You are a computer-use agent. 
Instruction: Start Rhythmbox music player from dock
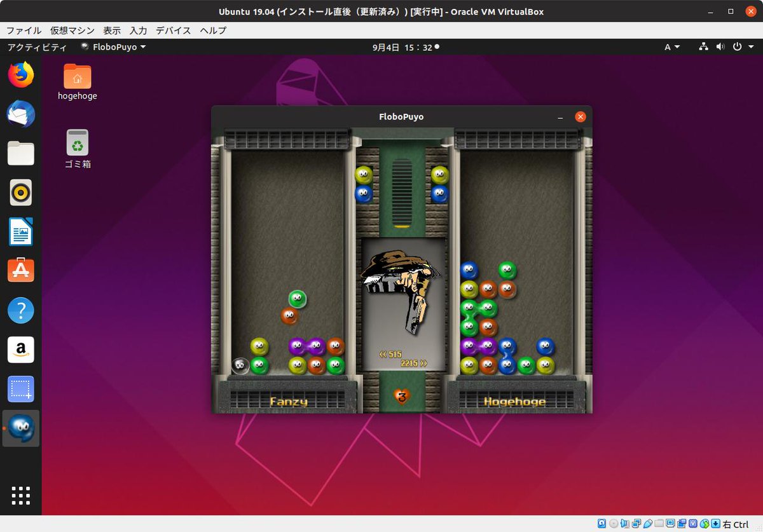21,193
